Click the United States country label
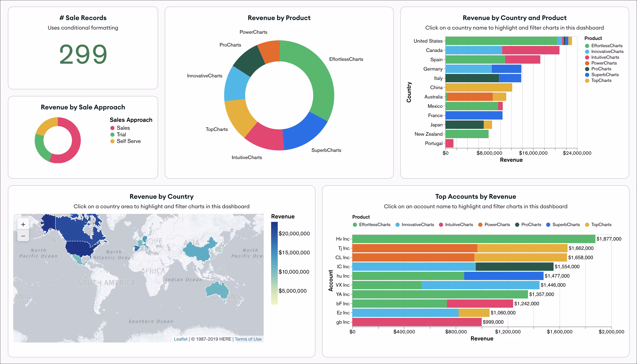This screenshot has height=364, width=637. (428, 41)
